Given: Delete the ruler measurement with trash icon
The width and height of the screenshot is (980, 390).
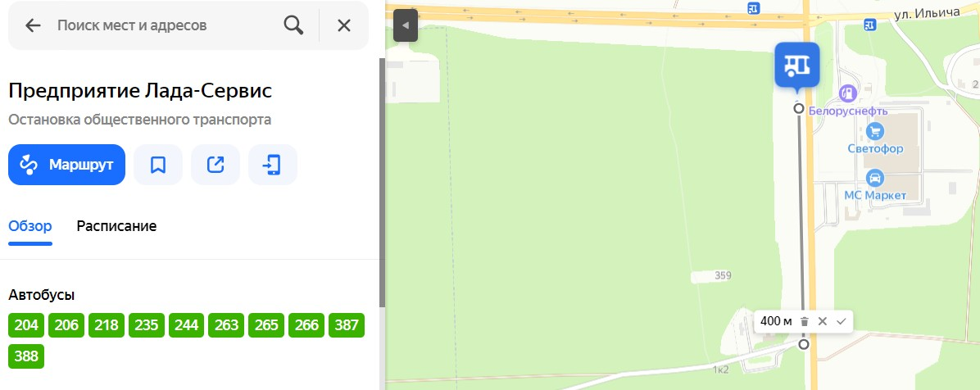Looking at the screenshot, I should pos(805,321).
